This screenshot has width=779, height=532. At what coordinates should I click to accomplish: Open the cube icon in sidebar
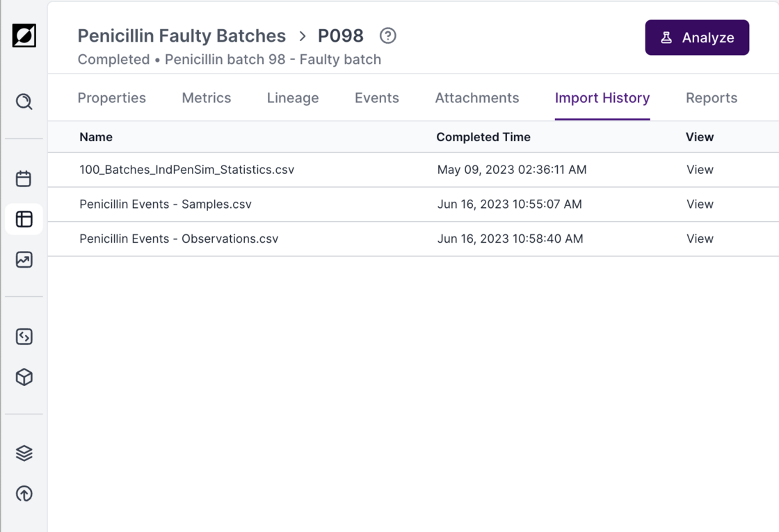(24, 377)
